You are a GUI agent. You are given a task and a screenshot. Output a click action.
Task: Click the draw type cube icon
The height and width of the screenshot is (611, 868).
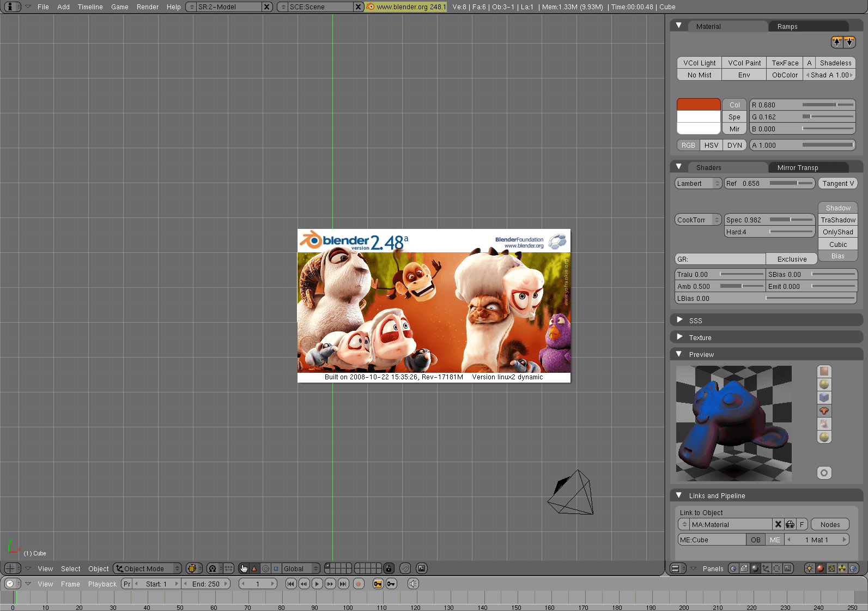pyautogui.click(x=193, y=568)
